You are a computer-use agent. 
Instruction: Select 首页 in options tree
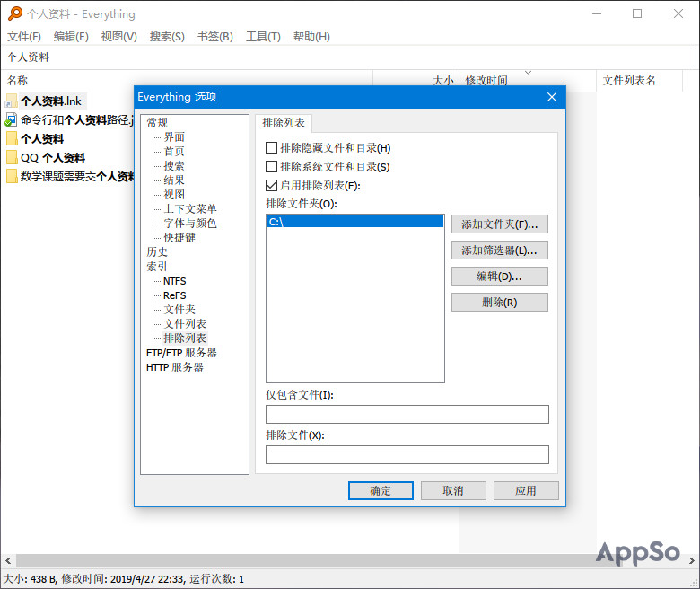(174, 151)
